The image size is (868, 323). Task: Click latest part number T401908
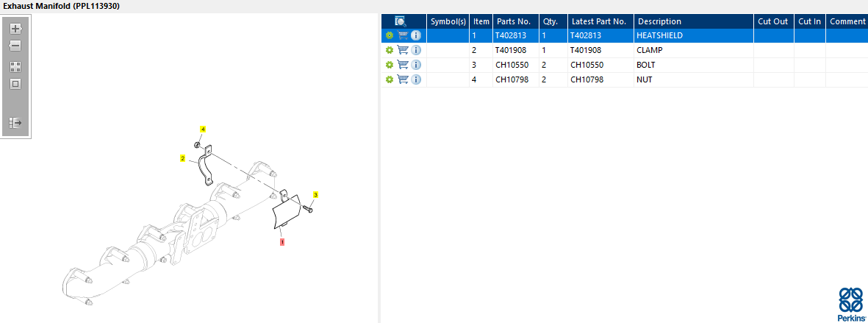pos(586,51)
